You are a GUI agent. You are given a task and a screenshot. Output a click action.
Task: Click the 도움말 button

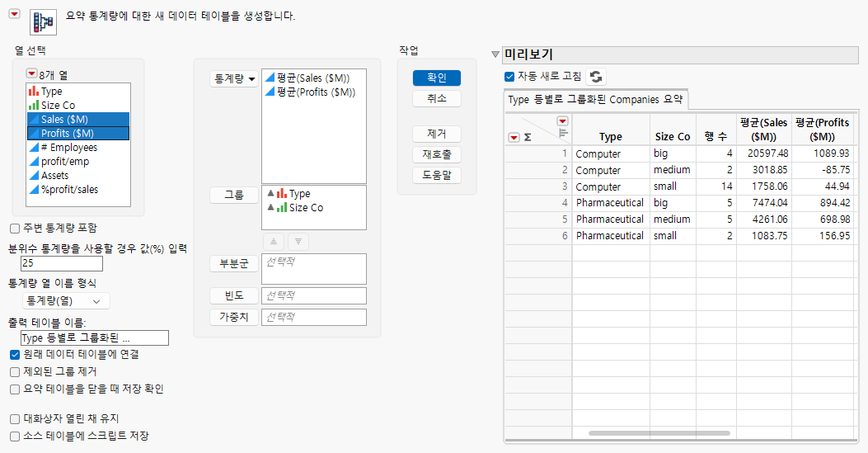[437, 175]
